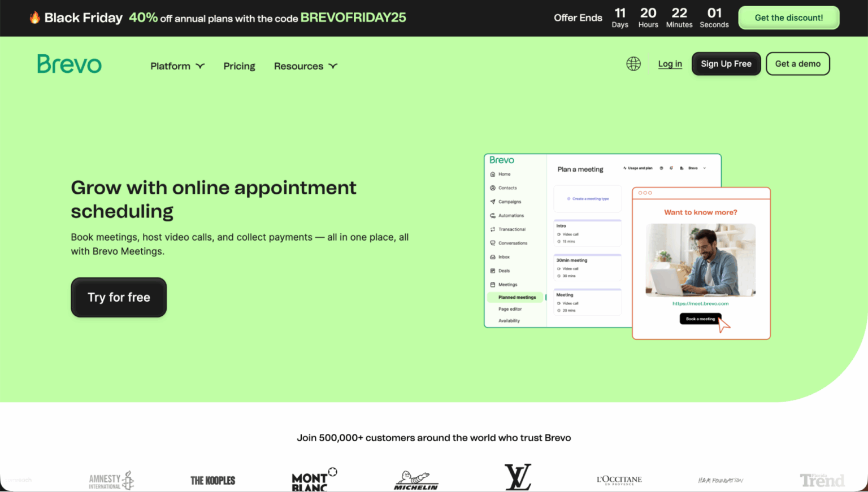
Task: Open the Log in link
Action: 670,64
